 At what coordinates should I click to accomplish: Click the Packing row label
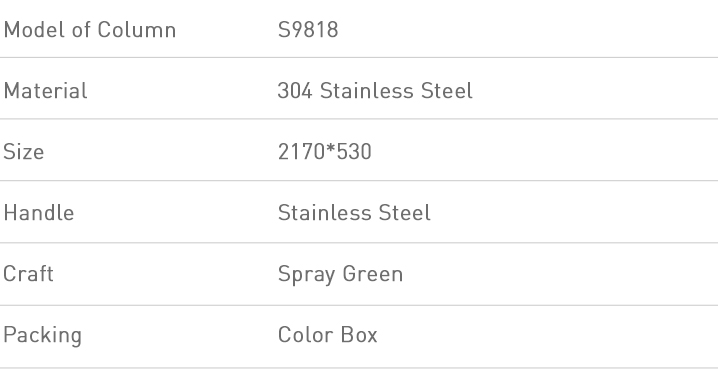pos(43,336)
